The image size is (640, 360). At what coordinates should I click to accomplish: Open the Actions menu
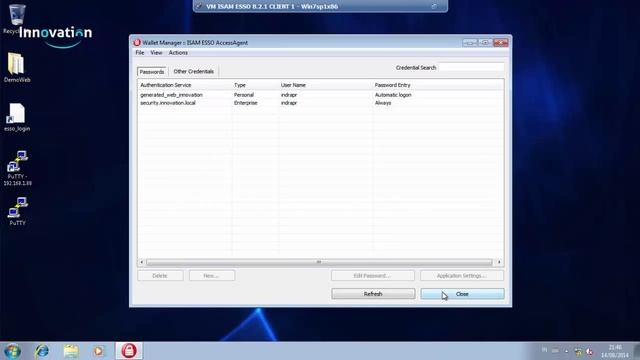pyautogui.click(x=178, y=53)
